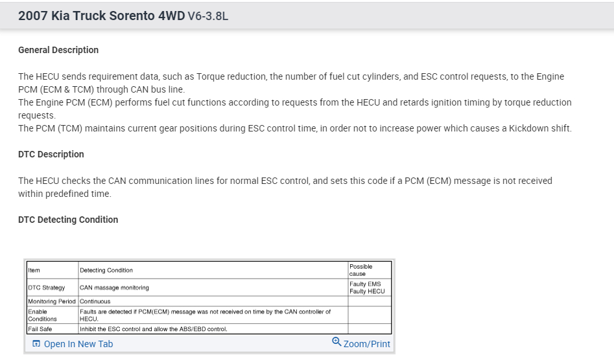Click the DTC Detecting Condition heading
614x364 pixels.
[x=68, y=220]
